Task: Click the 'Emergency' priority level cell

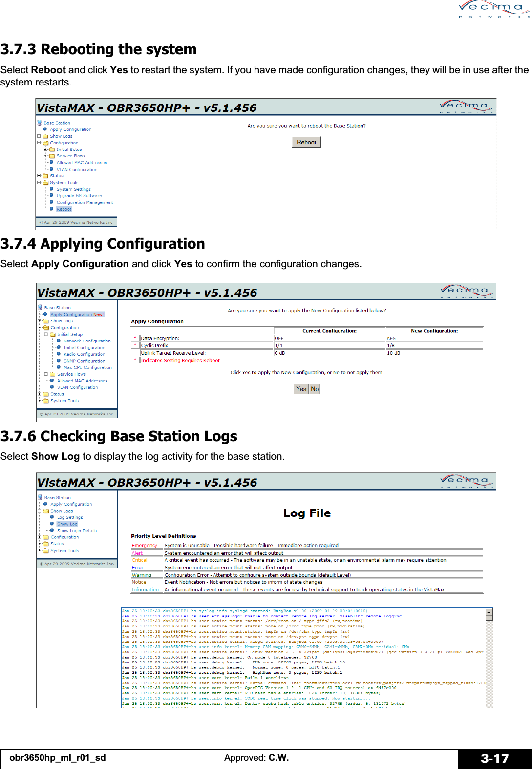Action: [147, 545]
